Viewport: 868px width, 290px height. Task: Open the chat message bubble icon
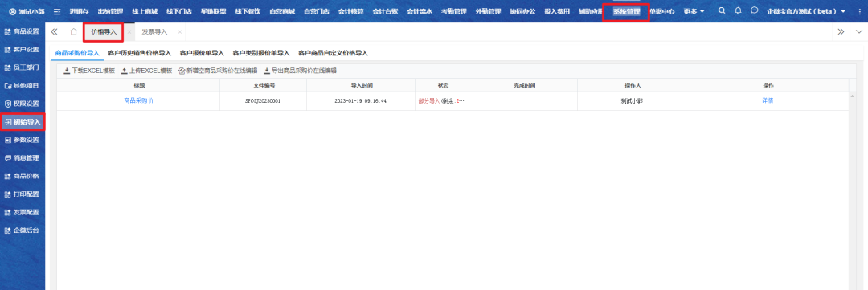point(754,11)
